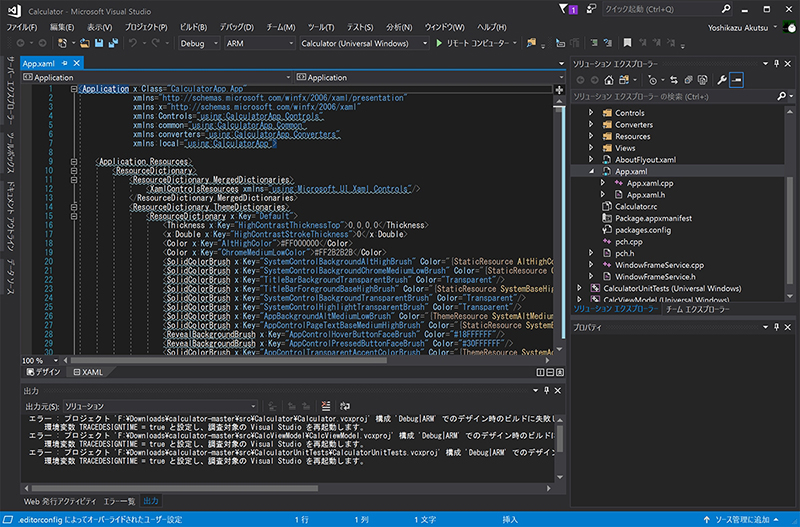Image resolution: width=800 pixels, height=527 pixels.
Task: Click ソース管理に追加 in status bar
Action: (741, 520)
